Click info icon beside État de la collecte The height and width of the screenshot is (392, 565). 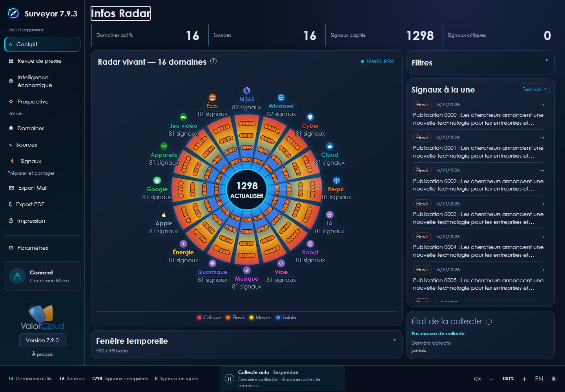[x=489, y=321]
